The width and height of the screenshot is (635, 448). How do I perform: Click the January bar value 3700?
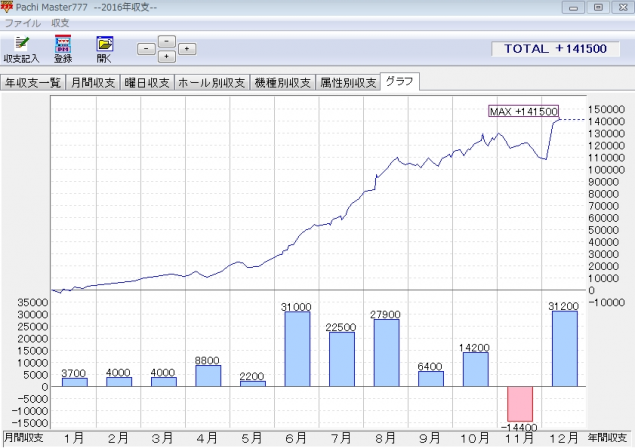tap(74, 373)
